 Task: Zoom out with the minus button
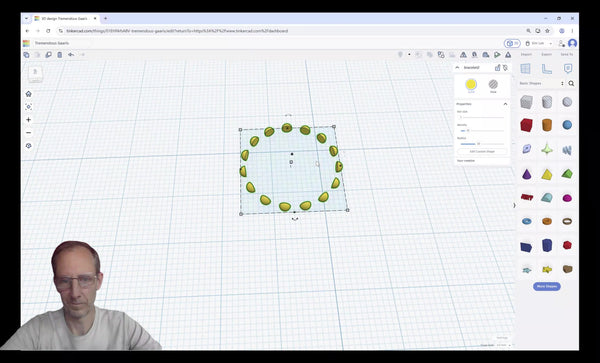(x=28, y=133)
